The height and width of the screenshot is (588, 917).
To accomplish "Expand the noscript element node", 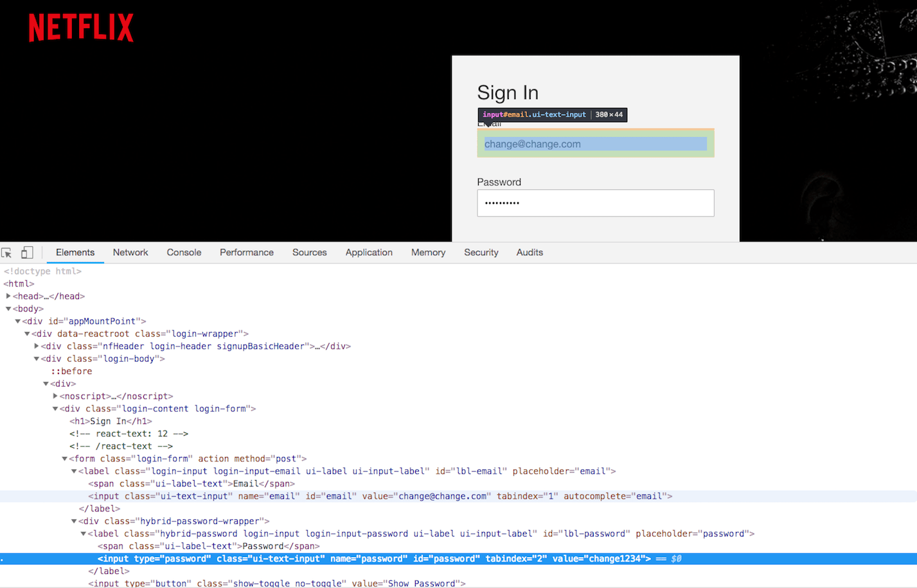I will (55, 396).
